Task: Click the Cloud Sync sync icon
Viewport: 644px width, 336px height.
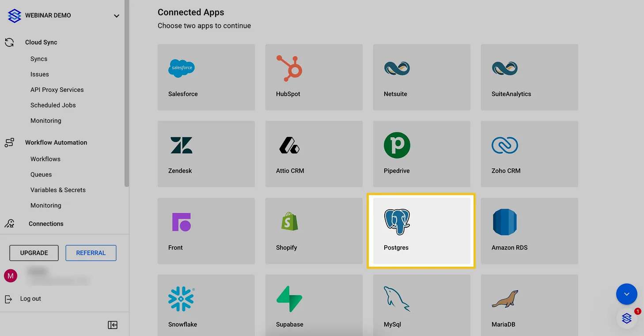Action: 9,42
